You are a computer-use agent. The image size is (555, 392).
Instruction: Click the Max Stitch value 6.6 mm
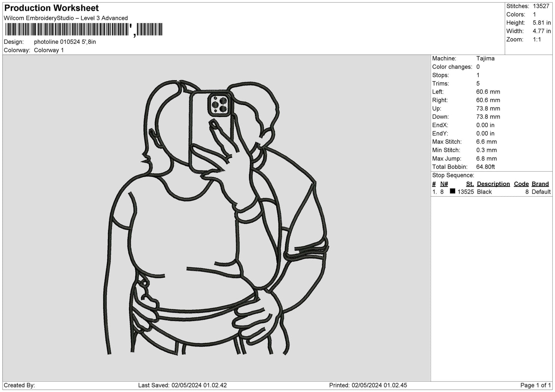[487, 142]
